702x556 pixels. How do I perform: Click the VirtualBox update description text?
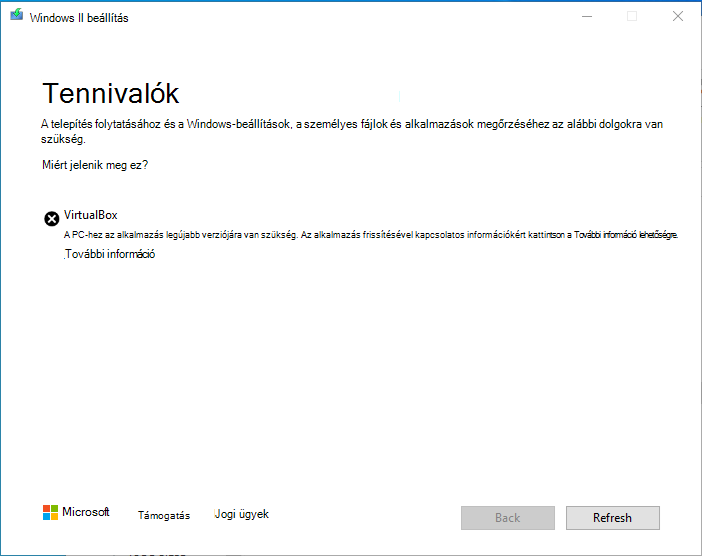pos(371,235)
